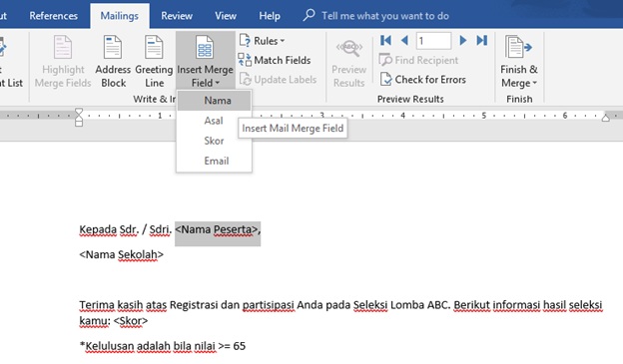Click the Insert Merge Field icon
Screen dimensions: 623x364
coord(205,47)
